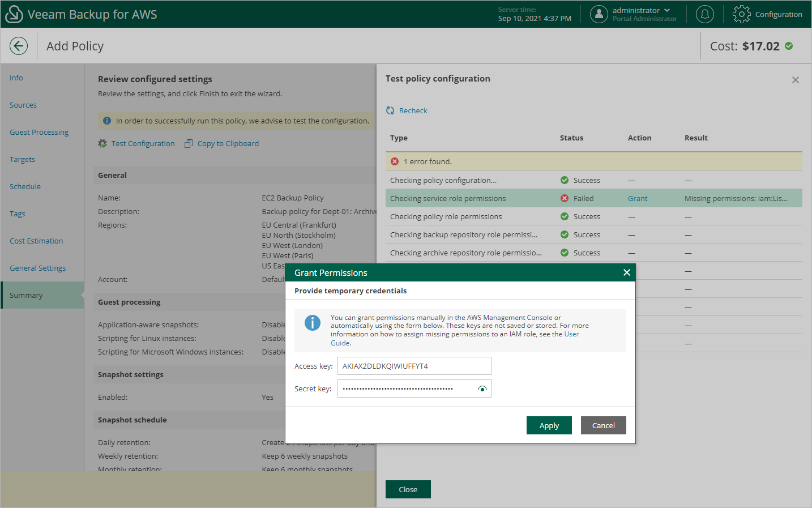Open the Sources wizard step
The width and height of the screenshot is (812, 508).
(x=23, y=105)
